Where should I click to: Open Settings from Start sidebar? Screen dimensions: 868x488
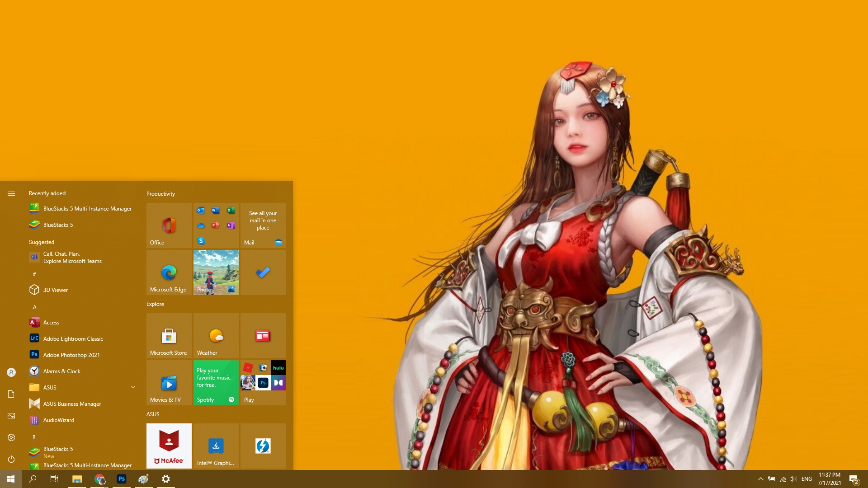coord(11,437)
